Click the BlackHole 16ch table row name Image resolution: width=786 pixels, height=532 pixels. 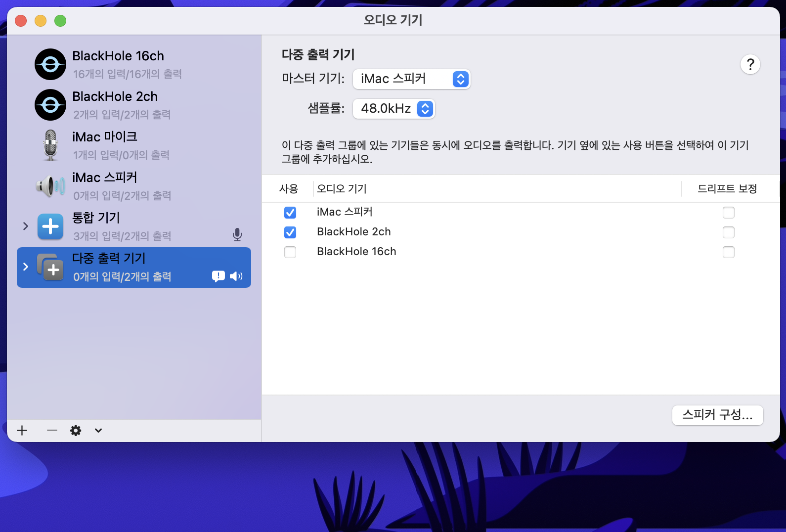(356, 251)
